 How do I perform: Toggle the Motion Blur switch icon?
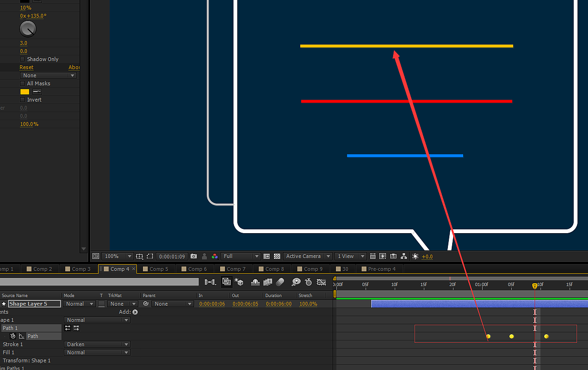280,282
